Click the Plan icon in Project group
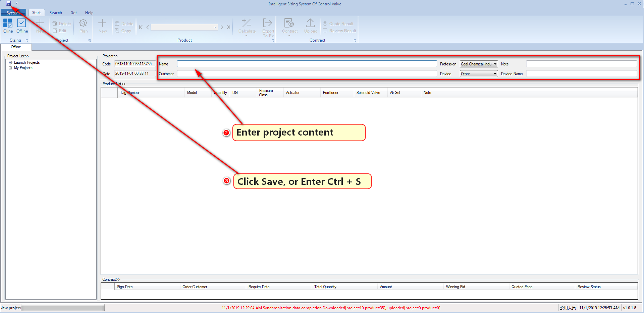The height and width of the screenshot is (313, 644). (83, 26)
